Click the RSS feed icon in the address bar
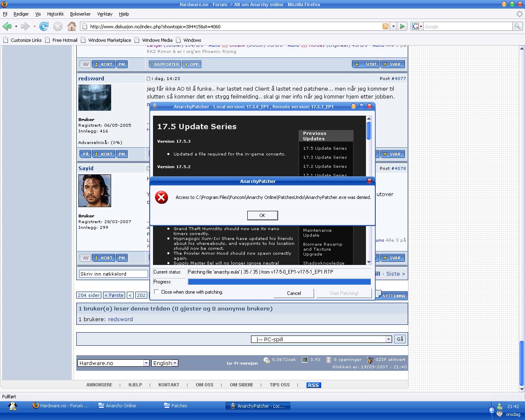Image resolution: width=525 pixels, height=420 pixels. point(386,26)
